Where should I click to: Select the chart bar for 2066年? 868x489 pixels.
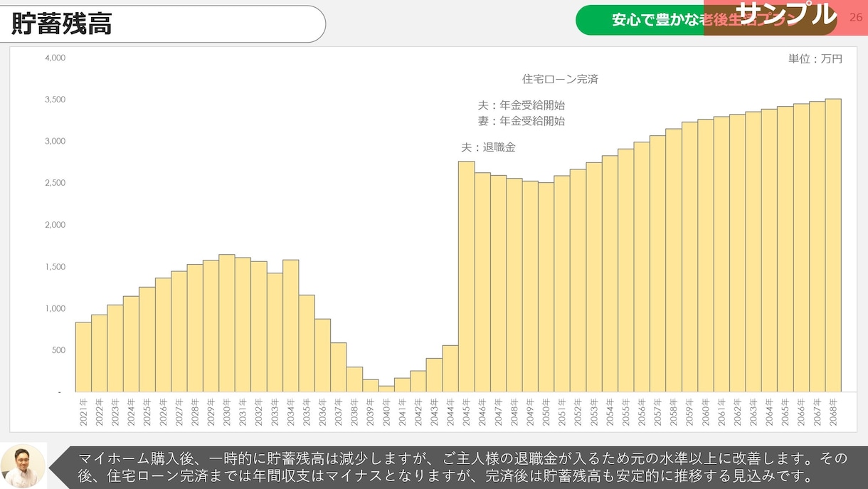pyautogui.click(x=800, y=248)
